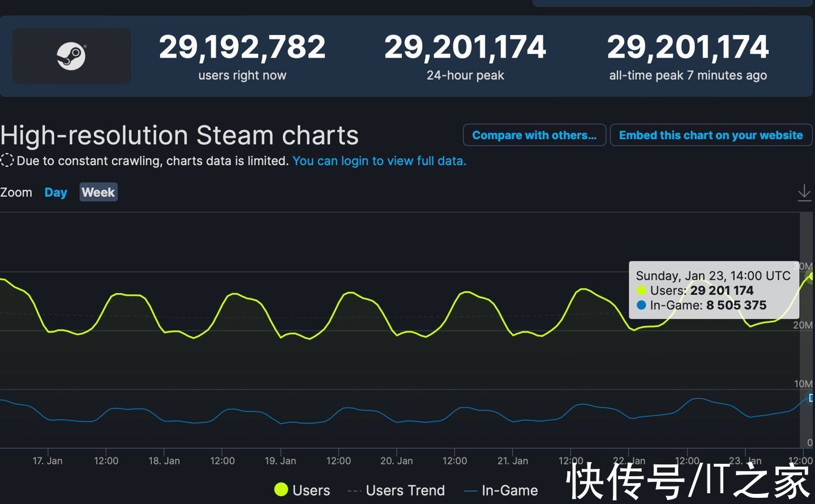The height and width of the screenshot is (504, 815).
Task: Click the loading spinner icon beside crawling notice
Action: [7, 161]
